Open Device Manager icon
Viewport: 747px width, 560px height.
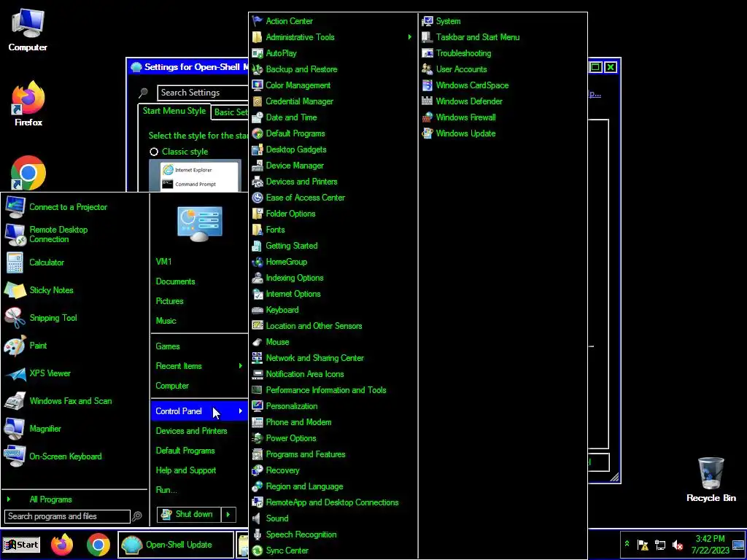click(x=258, y=166)
